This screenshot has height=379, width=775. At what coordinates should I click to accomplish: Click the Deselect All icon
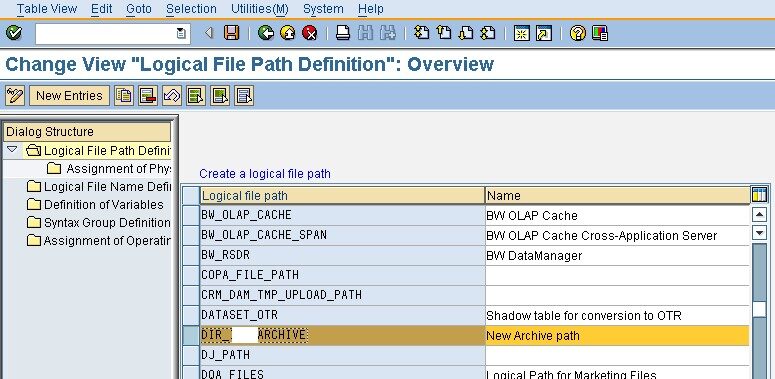pyautogui.click(x=244, y=95)
